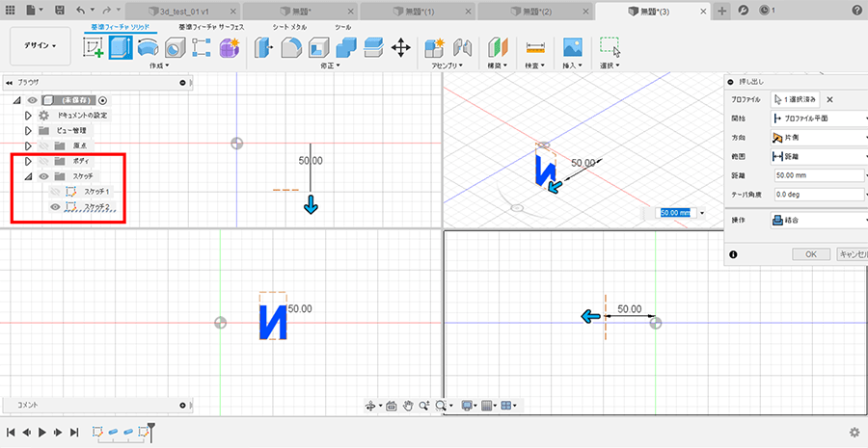The width and height of the screenshot is (868, 448).
Task: Open the 操作 operation dropdown
Action: pos(819,220)
